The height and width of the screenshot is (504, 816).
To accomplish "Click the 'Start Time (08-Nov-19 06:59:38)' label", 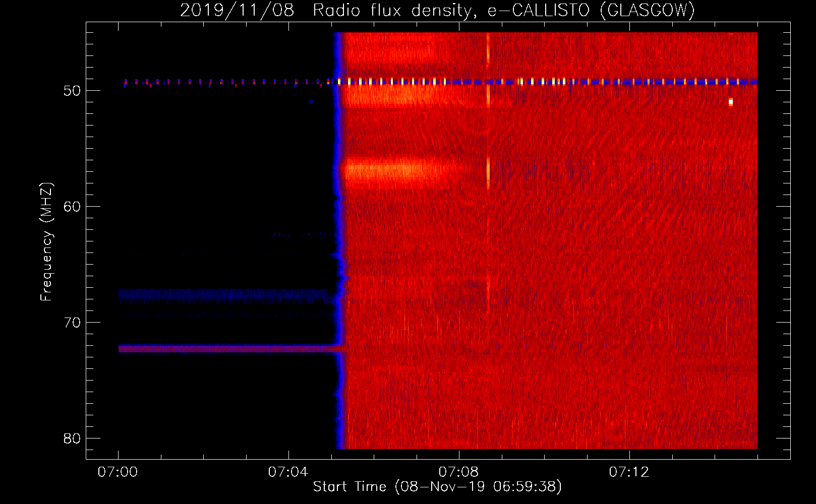I will pyautogui.click(x=437, y=487).
